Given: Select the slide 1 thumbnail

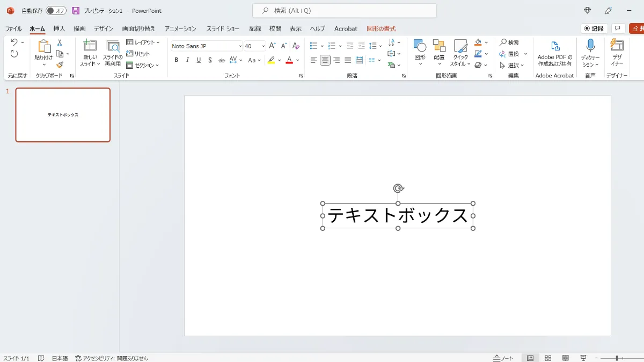Looking at the screenshot, I should tap(63, 115).
